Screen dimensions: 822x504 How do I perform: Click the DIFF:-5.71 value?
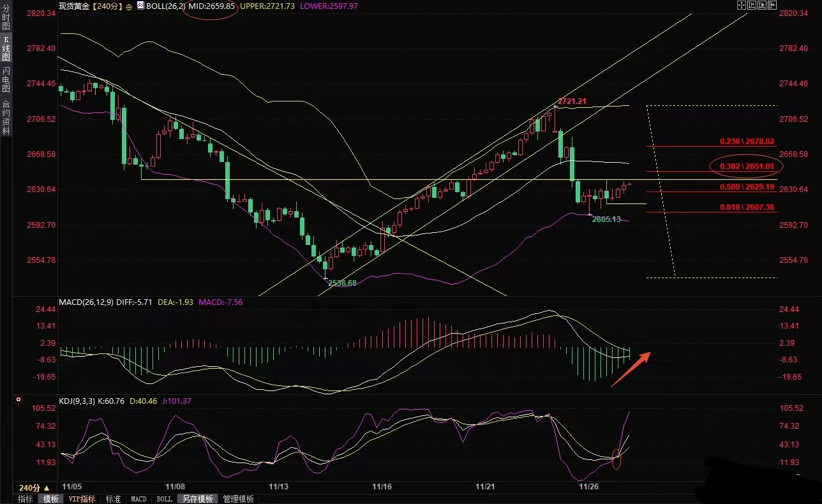[133, 302]
